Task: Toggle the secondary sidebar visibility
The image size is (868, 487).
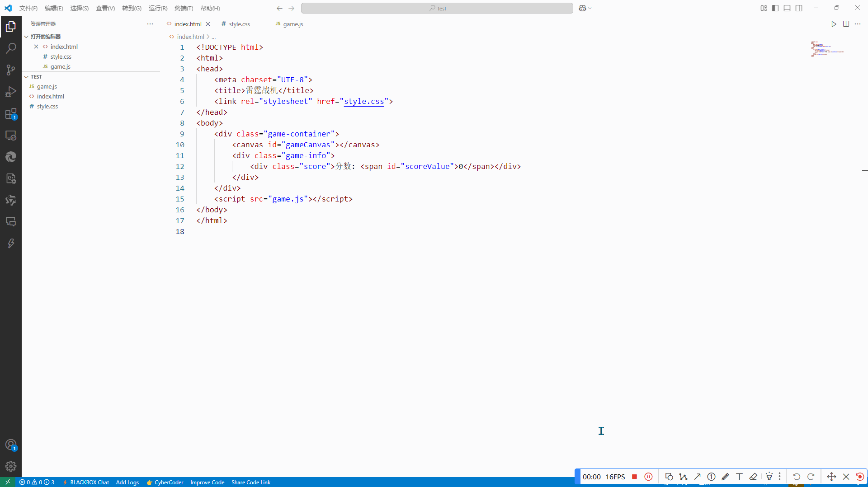Action: coord(799,8)
